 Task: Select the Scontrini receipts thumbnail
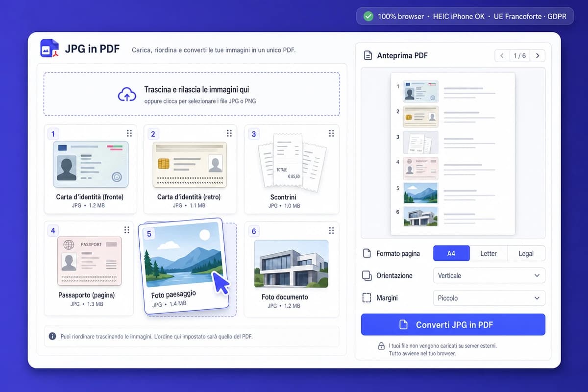[292, 162]
